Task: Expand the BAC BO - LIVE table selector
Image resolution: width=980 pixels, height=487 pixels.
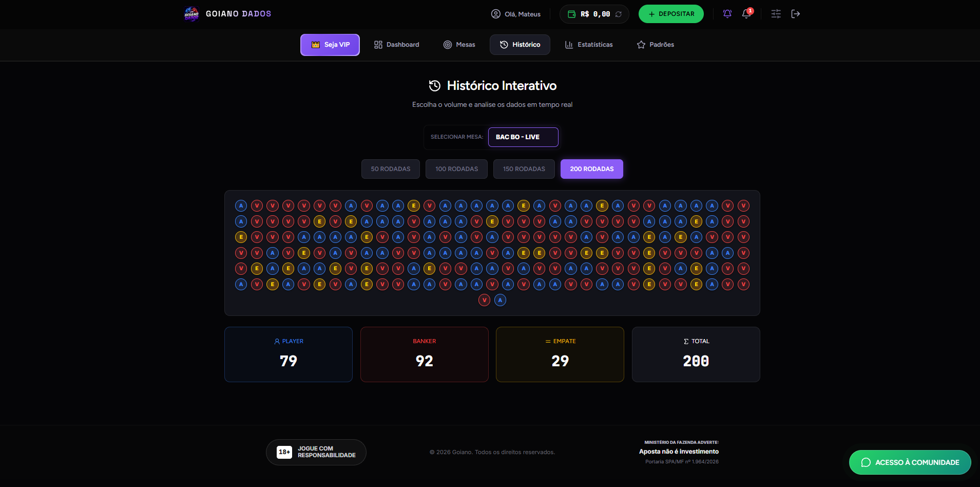Action: [523, 137]
